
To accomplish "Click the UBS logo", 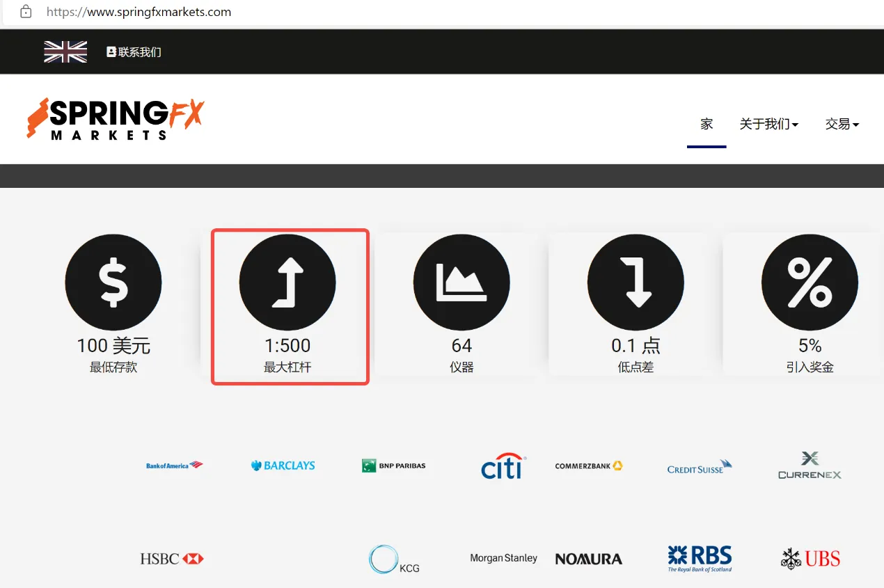I will [810, 559].
